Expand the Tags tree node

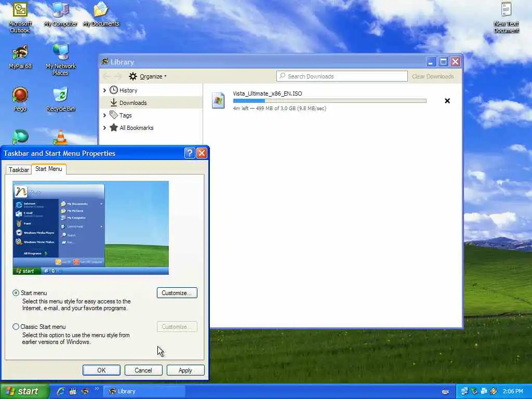104,115
